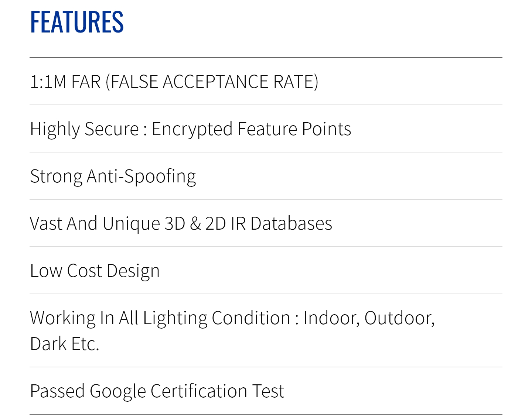532x415 pixels.
Task: Click the words 'Encrypted Feature Points'
Action: pyautogui.click(x=251, y=129)
